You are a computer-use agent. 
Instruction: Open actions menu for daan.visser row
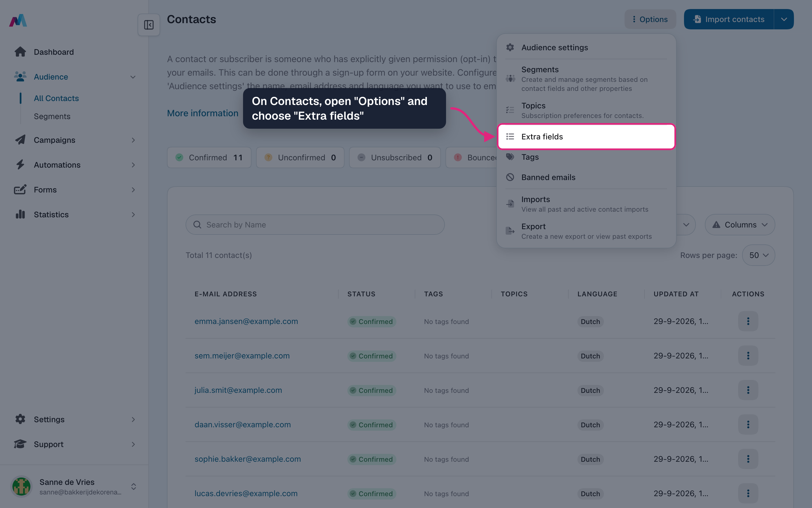coord(748,424)
